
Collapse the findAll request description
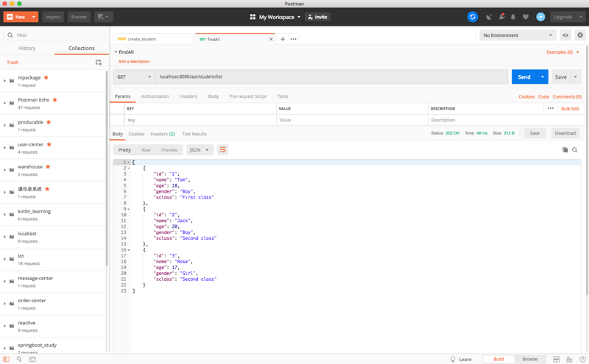point(116,52)
